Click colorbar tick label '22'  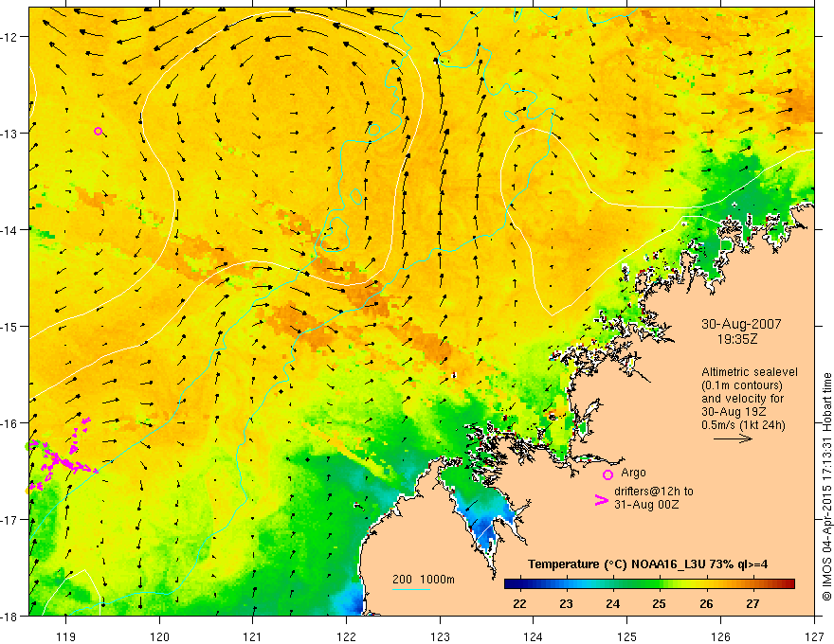point(519,603)
